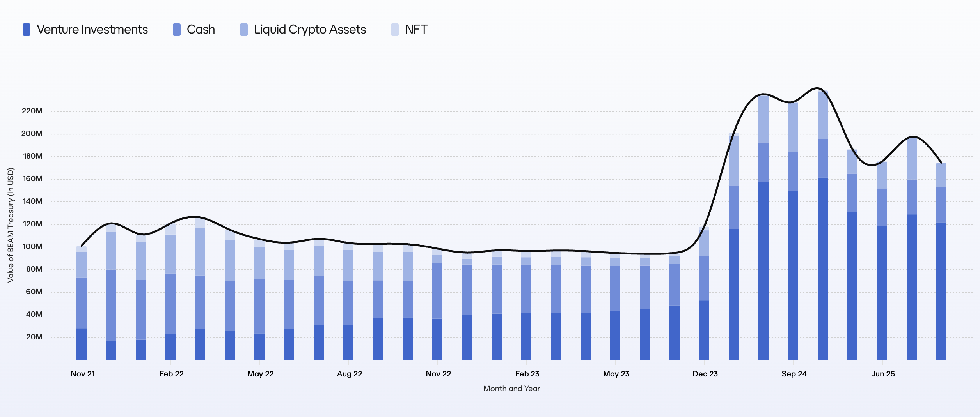Click the 'Sep 24' x-axis label
This screenshot has height=417, width=980.
click(794, 374)
